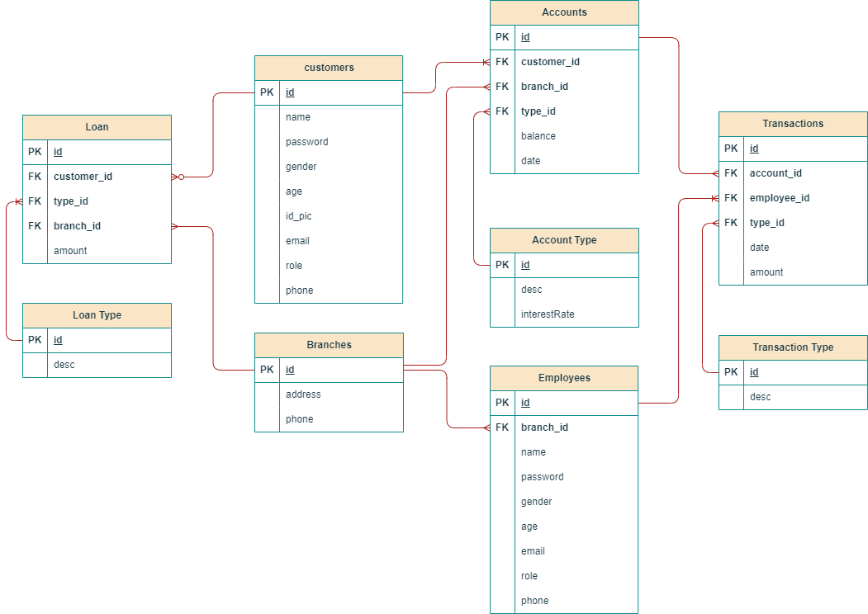This screenshot has height=614, width=868.
Task: Click the balance field in Accounts
Action: click(538, 136)
